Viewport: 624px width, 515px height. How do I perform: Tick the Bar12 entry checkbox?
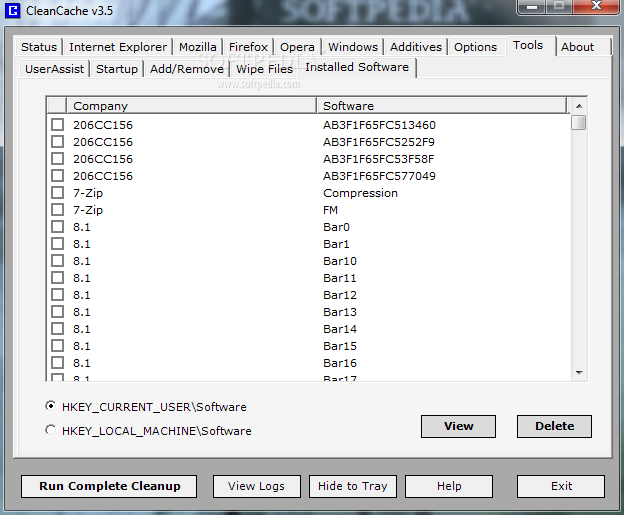[57, 295]
